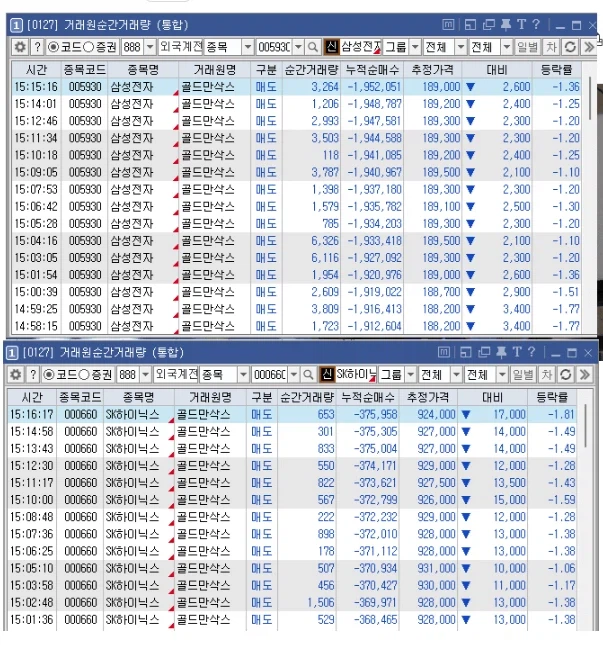603x645 pixels.
Task: Click 차 chart button in upper window
Action: pyautogui.click(x=551, y=47)
